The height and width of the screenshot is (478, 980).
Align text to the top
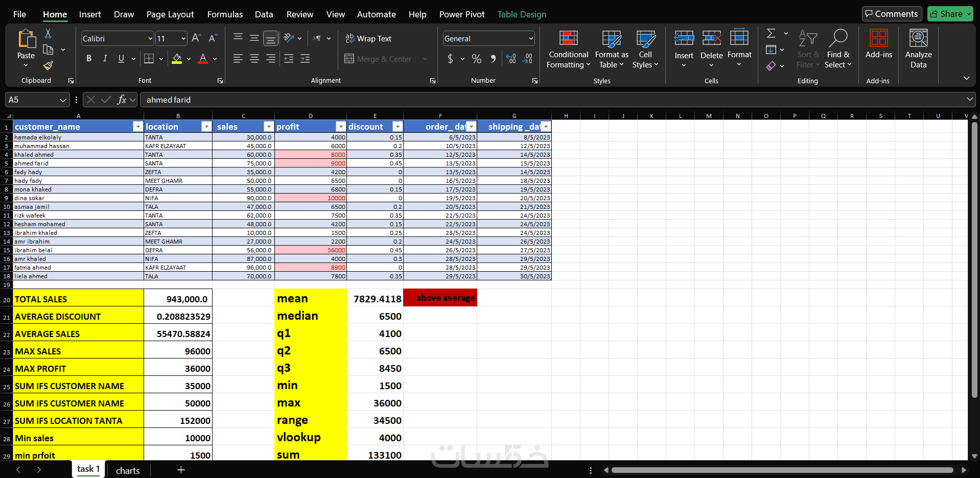[x=238, y=38]
